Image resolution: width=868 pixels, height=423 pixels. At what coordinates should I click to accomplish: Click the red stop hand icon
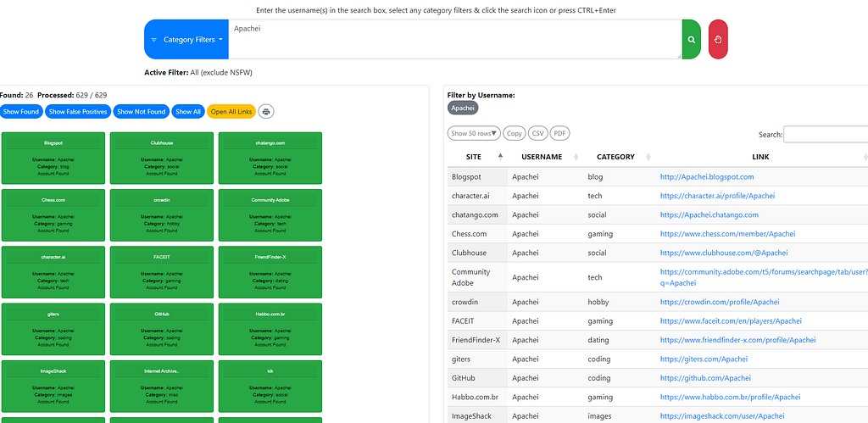[718, 39]
